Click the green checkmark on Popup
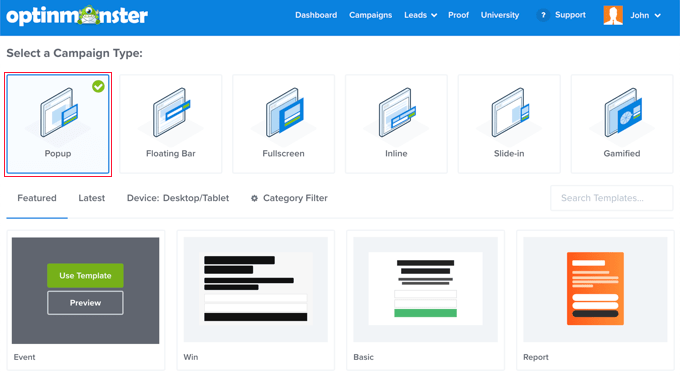The width and height of the screenshot is (680, 376). click(x=98, y=86)
